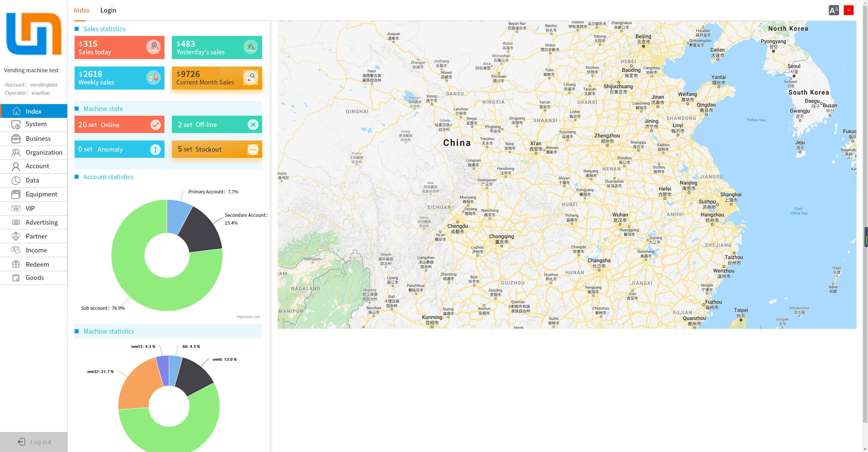Open the $315 Sales today card
Image resolution: width=868 pixels, height=452 pixels.
pos(119,48)
